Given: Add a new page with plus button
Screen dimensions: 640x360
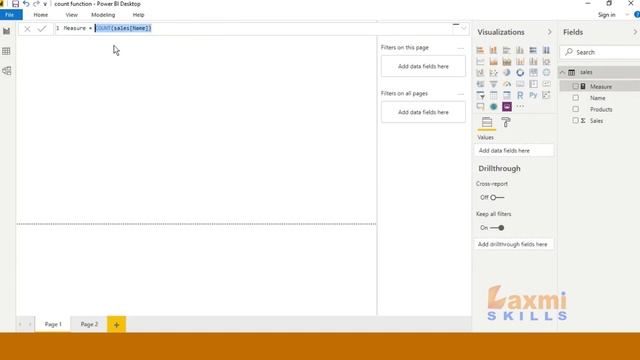Looking at the screenshot, I should tap(117, 324).
